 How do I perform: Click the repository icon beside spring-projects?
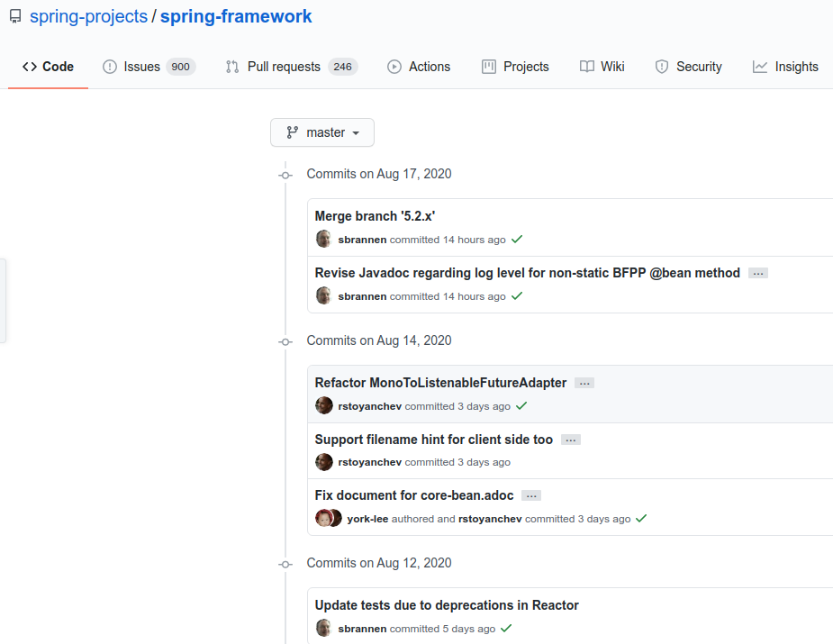tap(15, 16)
